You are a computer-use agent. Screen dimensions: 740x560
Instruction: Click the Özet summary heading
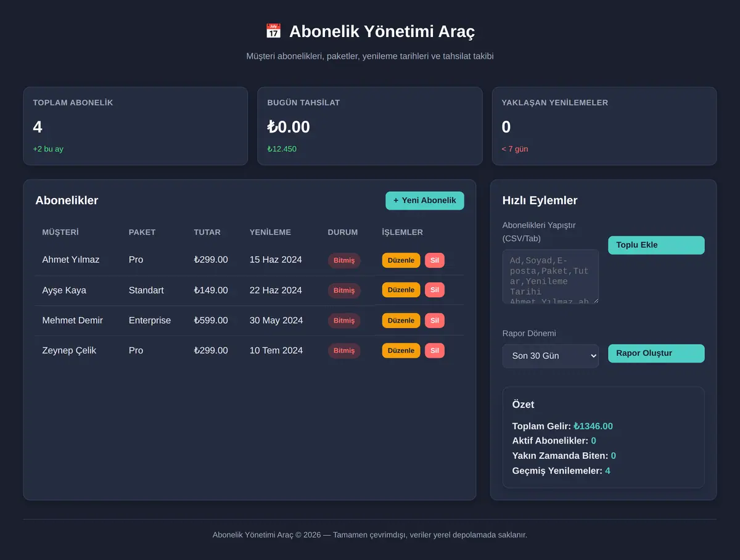pos(523,405)
